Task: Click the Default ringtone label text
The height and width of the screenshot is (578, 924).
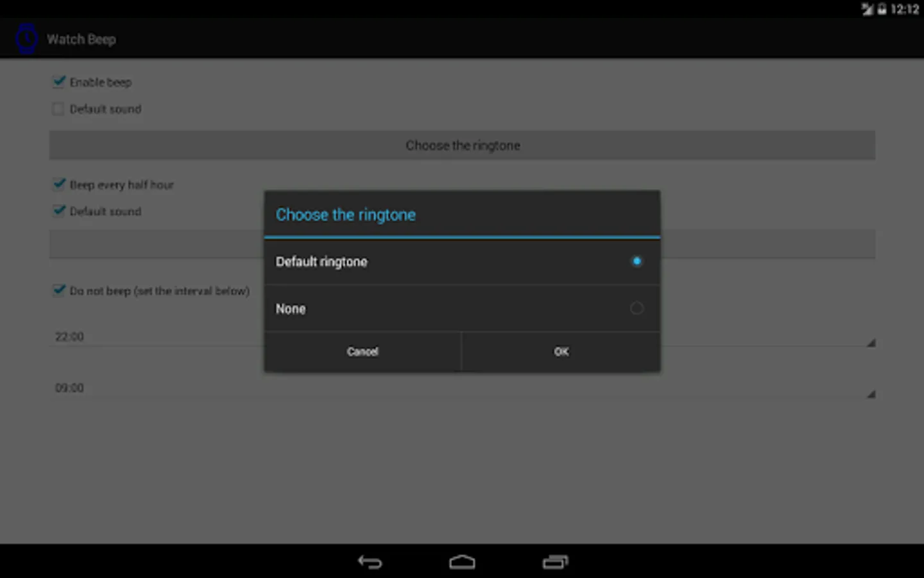Action: 321,261
